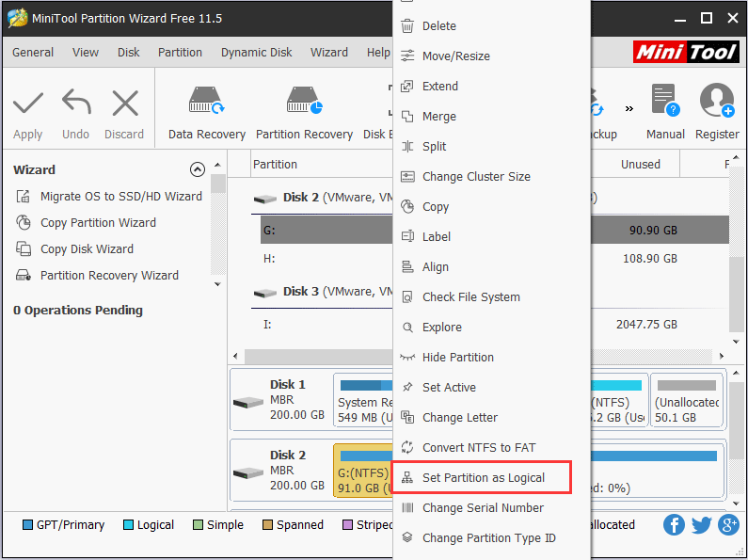748x560 pixels.
Task: Click the Migrate OS to SSD/HD Wizard icon
Action: (x=23, y=196)
